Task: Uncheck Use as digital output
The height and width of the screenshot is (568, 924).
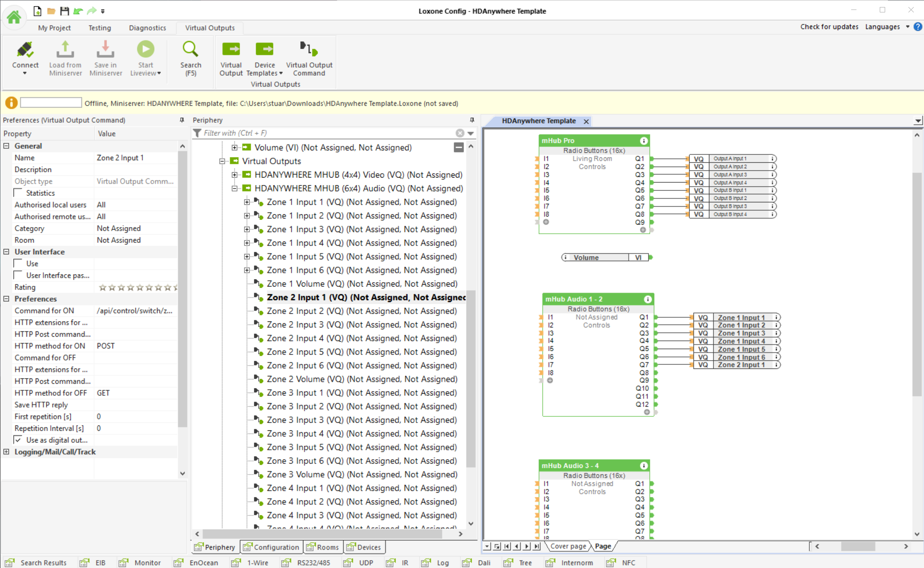Action: coord(18,440)
